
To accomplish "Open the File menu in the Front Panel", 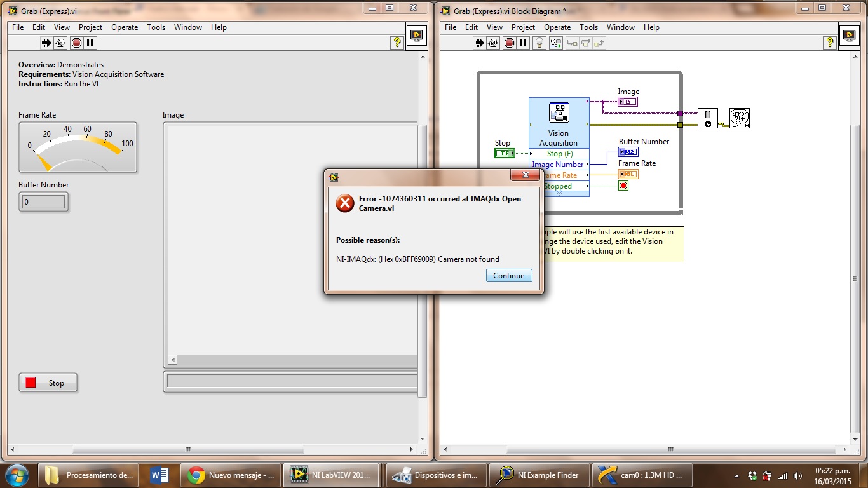I will tap(18, 27).
